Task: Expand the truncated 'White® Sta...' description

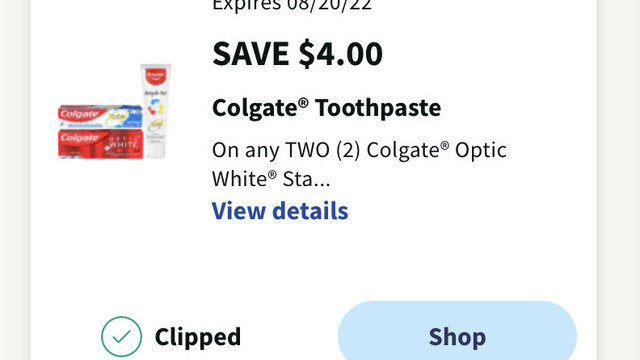Action: coord(271,179)
